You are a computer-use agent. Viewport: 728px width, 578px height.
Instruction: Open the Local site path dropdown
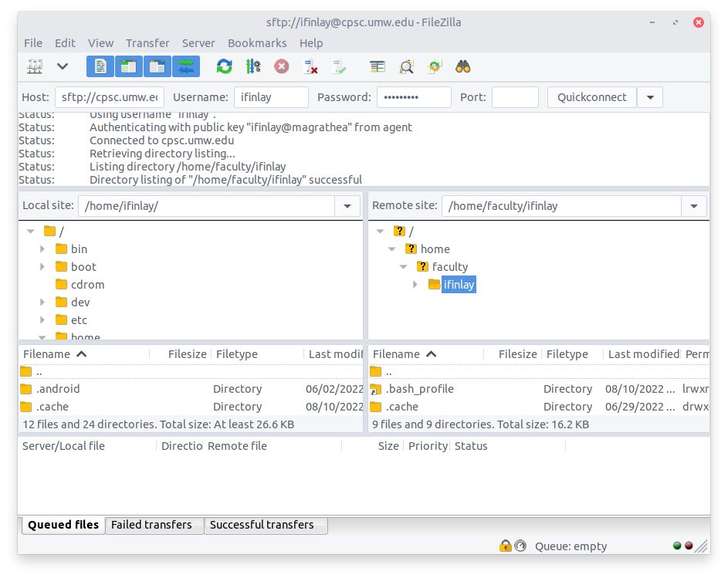point(347,206)
